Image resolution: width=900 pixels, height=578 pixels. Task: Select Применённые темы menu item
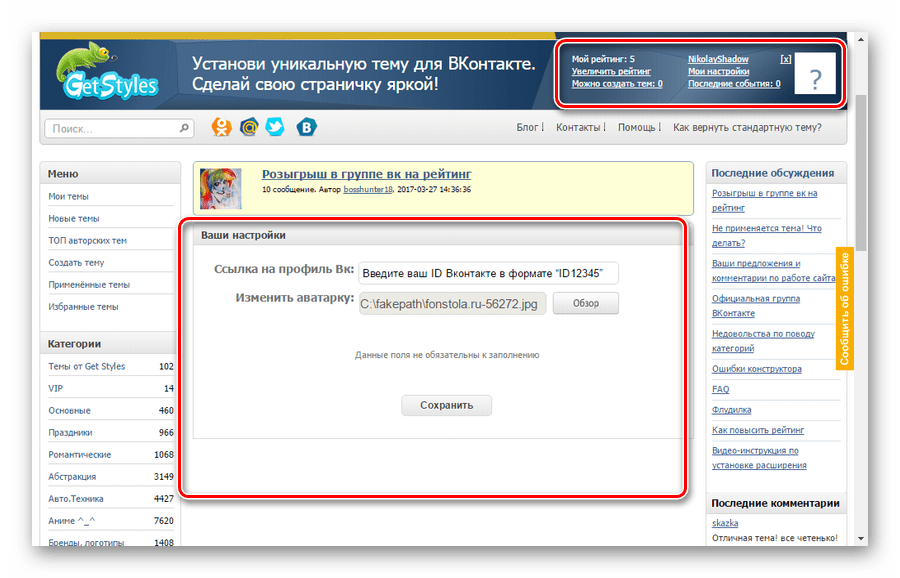coord(89,285)
